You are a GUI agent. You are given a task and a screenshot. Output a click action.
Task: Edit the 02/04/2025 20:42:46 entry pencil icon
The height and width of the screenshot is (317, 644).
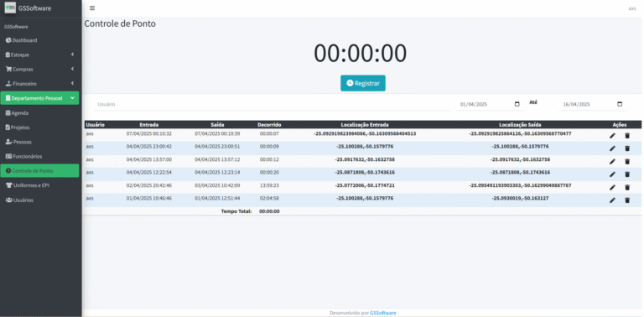point(612,187)
